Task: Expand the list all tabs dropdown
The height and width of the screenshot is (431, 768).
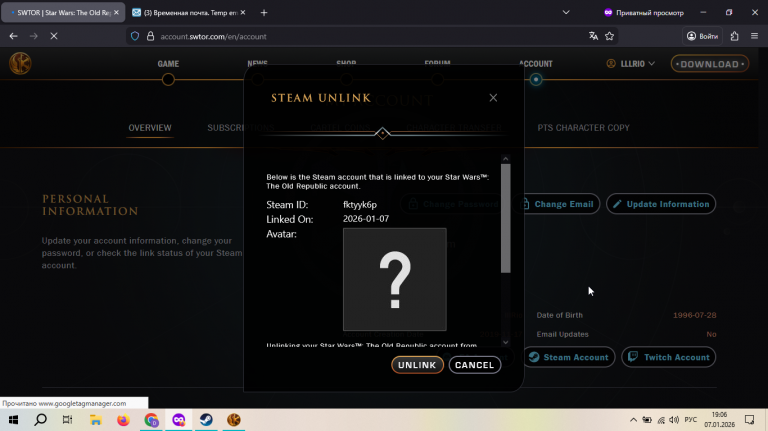Action: tap(566, 13)
